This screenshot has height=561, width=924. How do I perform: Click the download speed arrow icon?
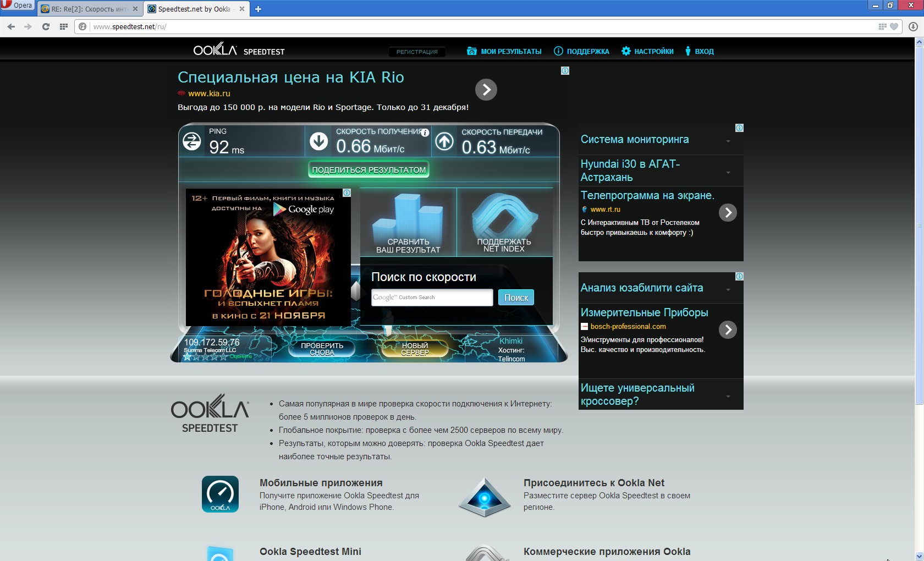click(x=319, y=141)
